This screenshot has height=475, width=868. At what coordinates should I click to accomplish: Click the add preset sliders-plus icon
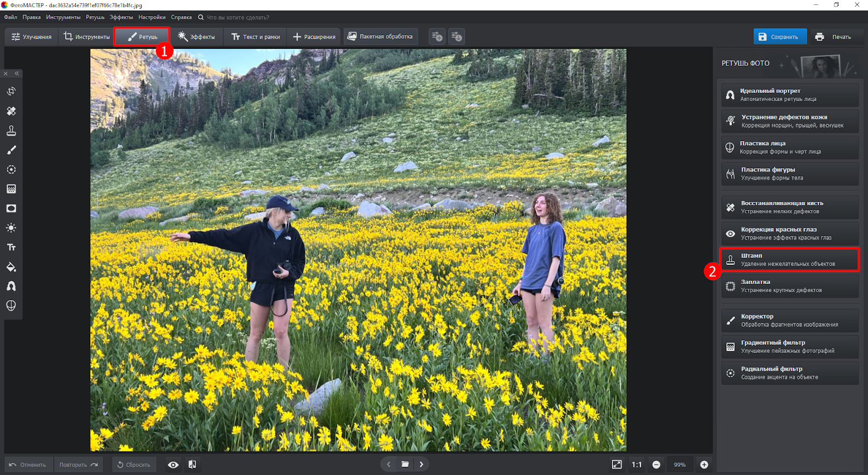point(437,36)
